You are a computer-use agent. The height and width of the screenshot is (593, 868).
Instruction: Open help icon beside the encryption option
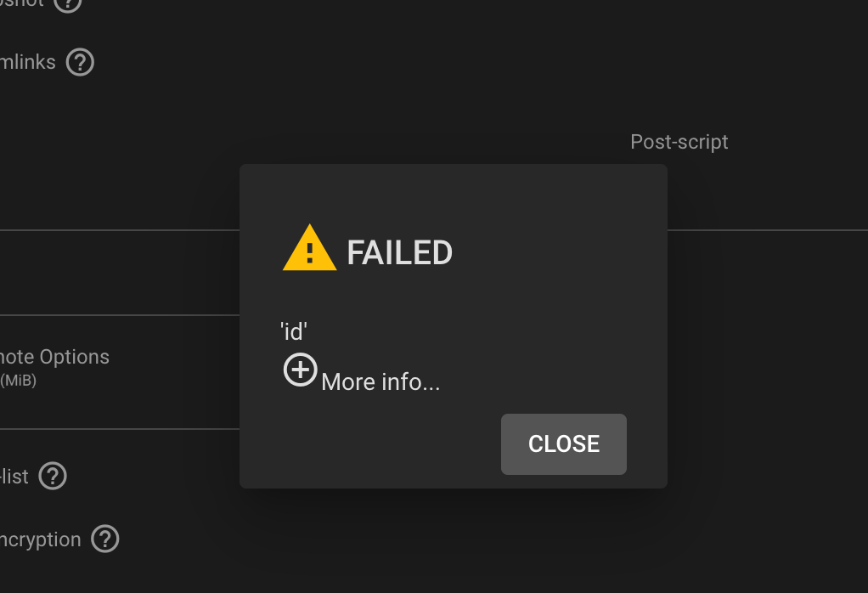(x=105, y=539)
